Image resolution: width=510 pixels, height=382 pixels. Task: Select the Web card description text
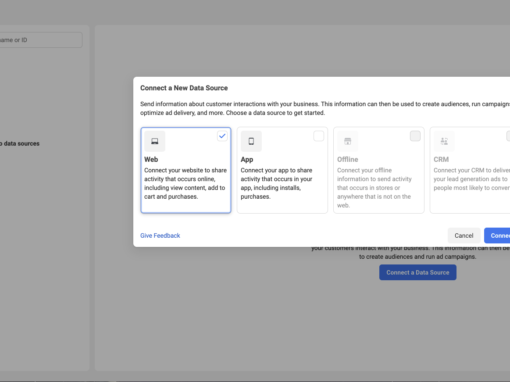(x=186, y=183)
